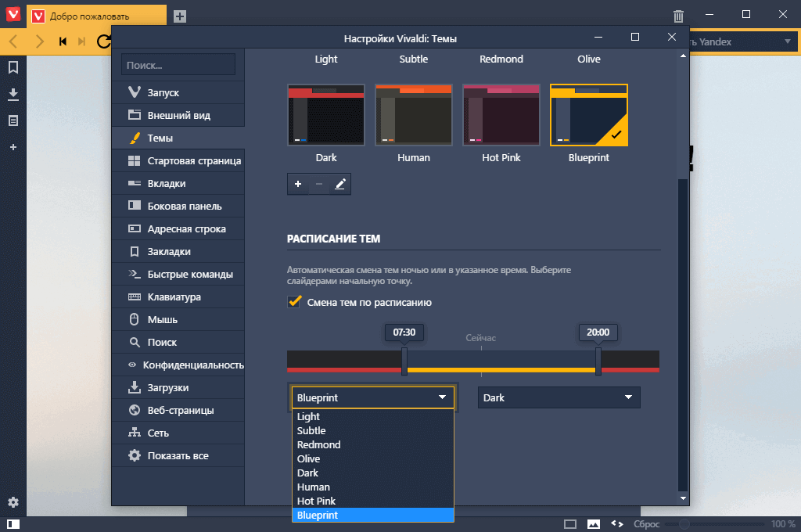Open the Адресная строка settings section

178,229
